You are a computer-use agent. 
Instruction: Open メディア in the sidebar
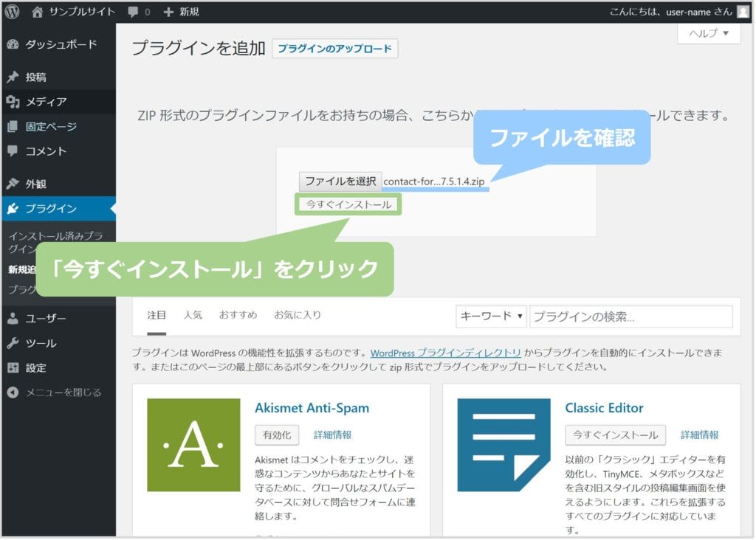pyautogui.click(x=46, y=102)
